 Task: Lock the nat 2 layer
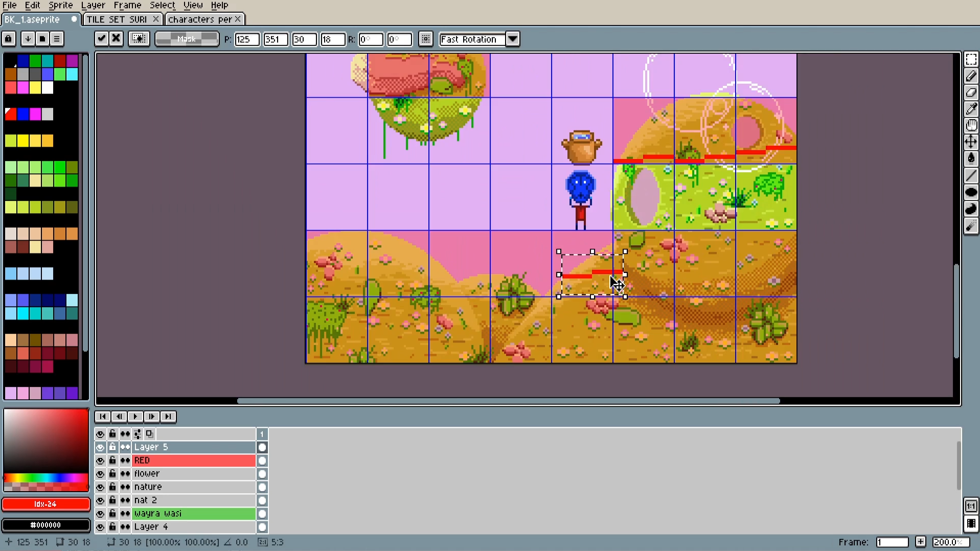tap(112, 500)
